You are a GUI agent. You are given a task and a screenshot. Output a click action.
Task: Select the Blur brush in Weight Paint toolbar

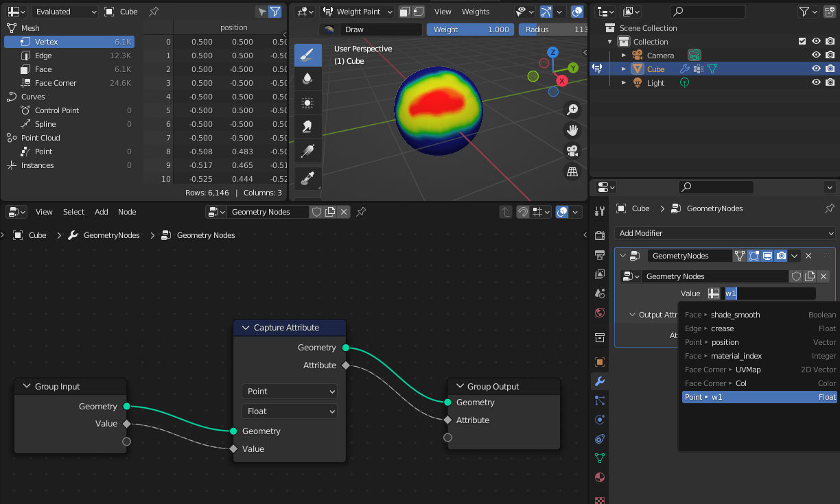(308, 79)
